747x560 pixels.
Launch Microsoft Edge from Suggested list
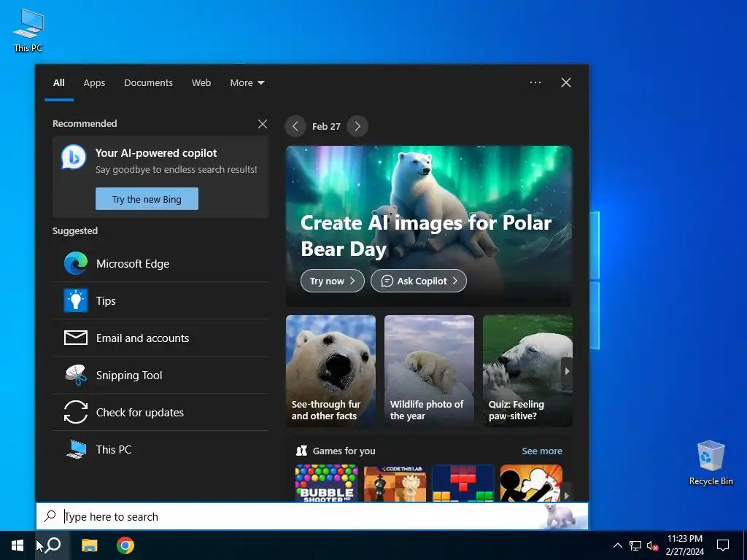pos(161,264)
